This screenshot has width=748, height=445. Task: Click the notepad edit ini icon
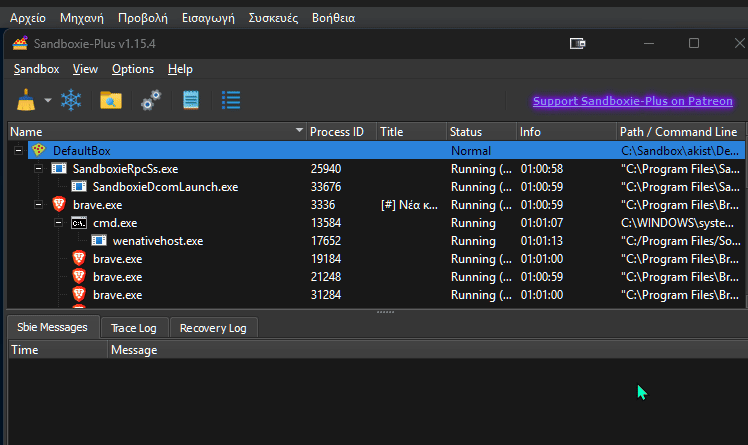pyautogui.click(x=191, y=100)
